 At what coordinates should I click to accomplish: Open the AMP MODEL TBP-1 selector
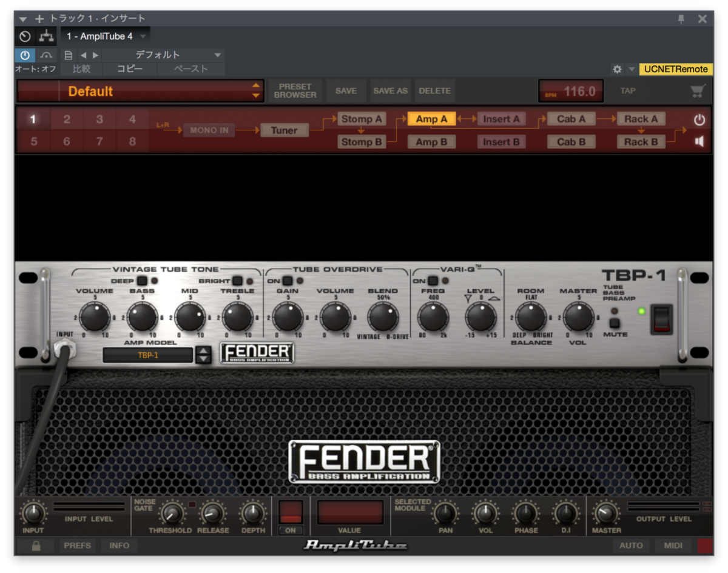coord(148,355)
